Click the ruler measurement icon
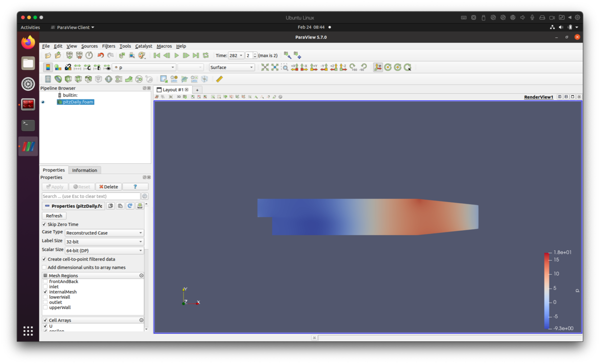600x364 pixels. pyautogui.click(x=219, y=79)
